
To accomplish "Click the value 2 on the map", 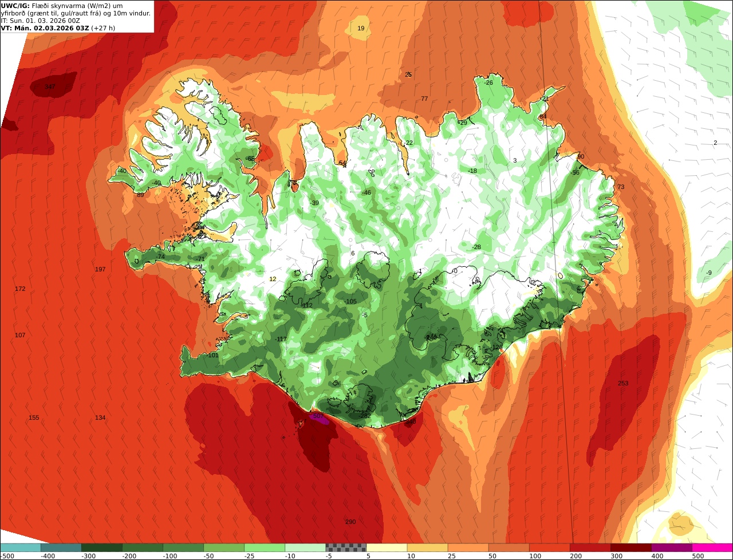I will [x=715, y=143].
